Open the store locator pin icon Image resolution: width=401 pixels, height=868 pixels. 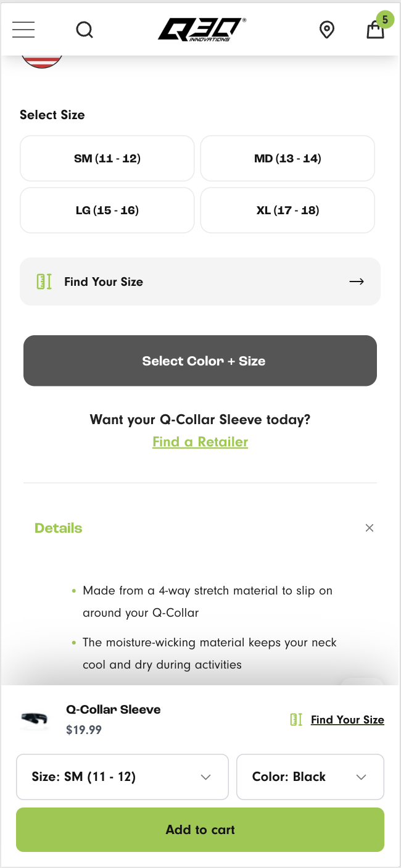327,29
